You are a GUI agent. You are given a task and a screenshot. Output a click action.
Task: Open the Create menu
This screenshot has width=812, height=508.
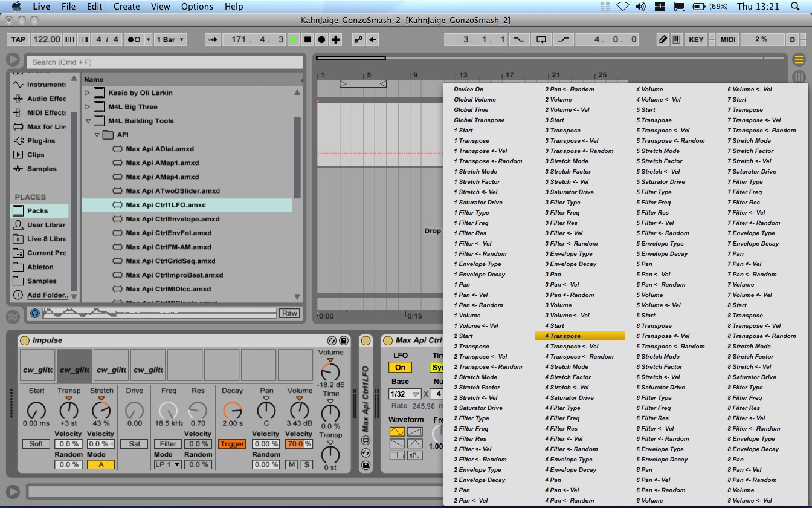(x=126, y=7)
